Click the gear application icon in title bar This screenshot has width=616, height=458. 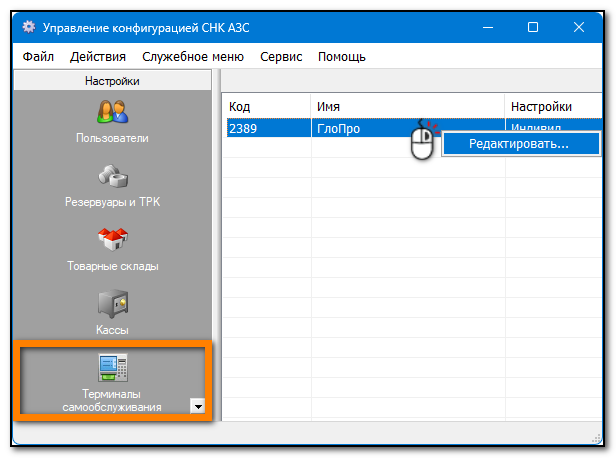point(29,27)
